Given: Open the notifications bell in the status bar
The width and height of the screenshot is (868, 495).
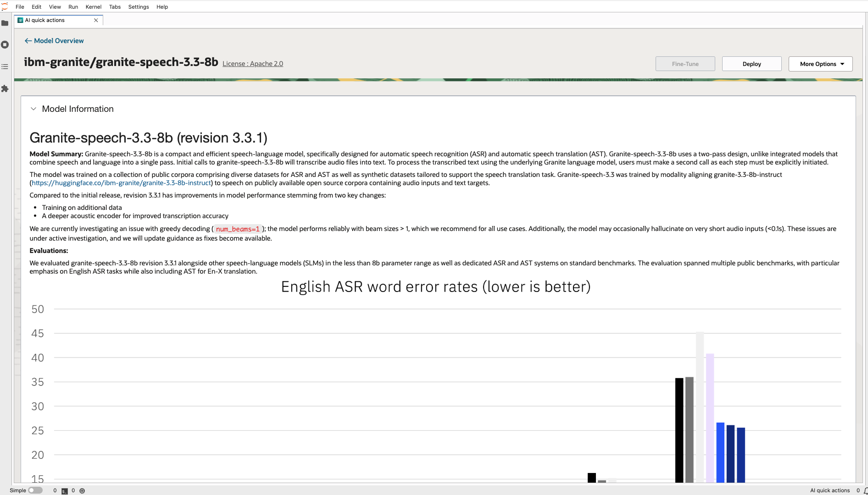Looking at the screenshot, I should [865, 490].
